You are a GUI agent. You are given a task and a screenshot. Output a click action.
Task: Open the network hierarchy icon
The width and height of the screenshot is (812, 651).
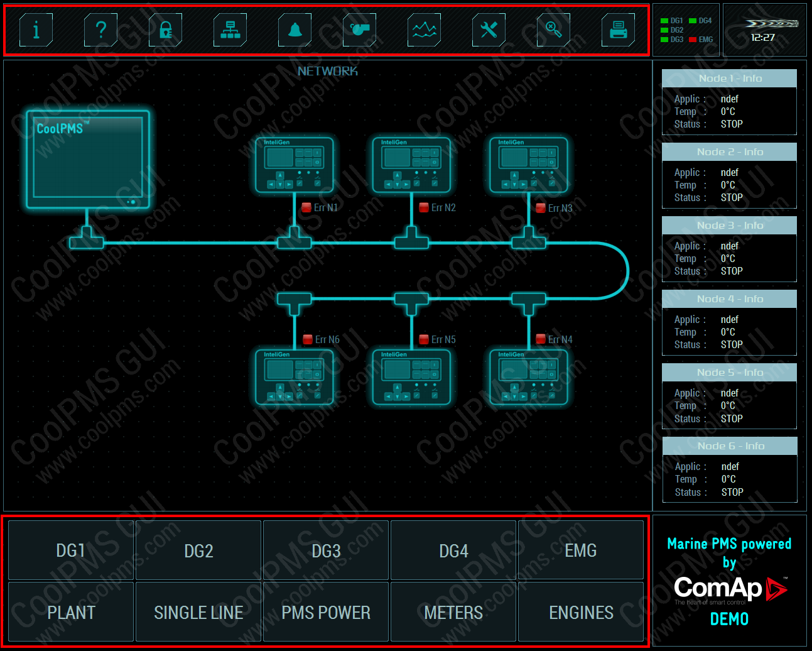pos(230,30)
